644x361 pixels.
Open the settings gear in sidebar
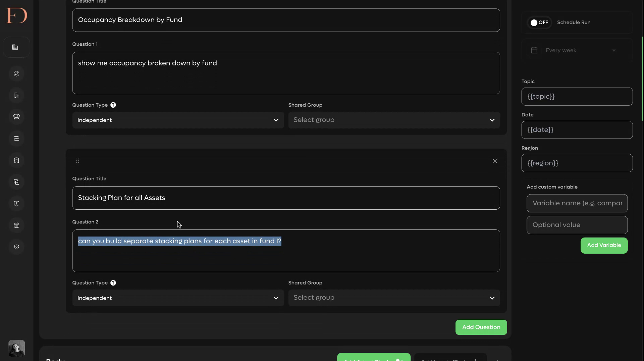click(x=16, y=247)
